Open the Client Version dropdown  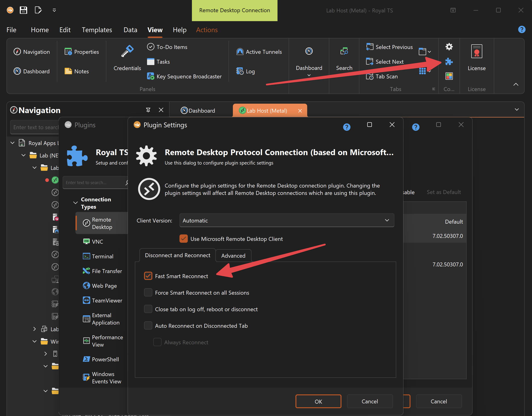click(x=287, y=220)
